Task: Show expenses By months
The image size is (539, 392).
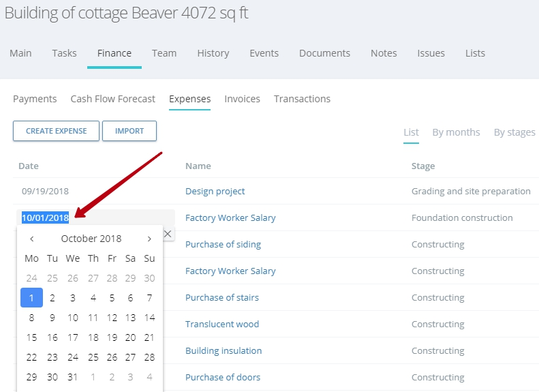Action: 456,132
